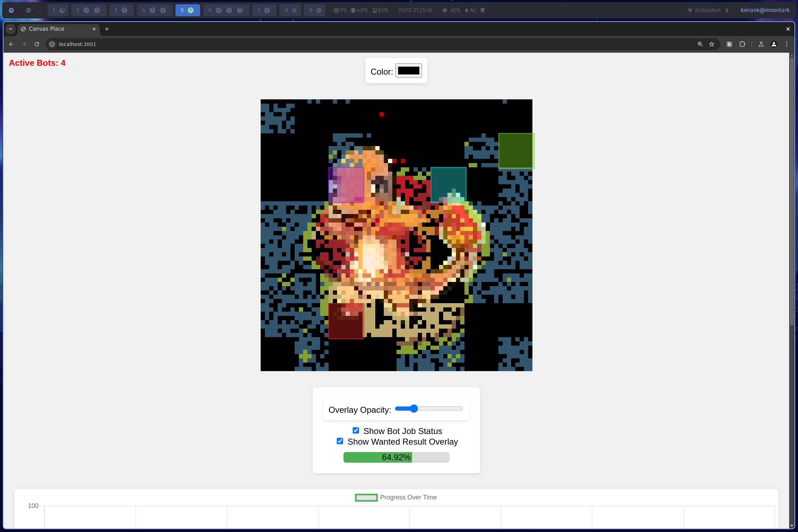Click the volume 45% speaker indicator
The image size is (798, 532).
coord(451,10)
